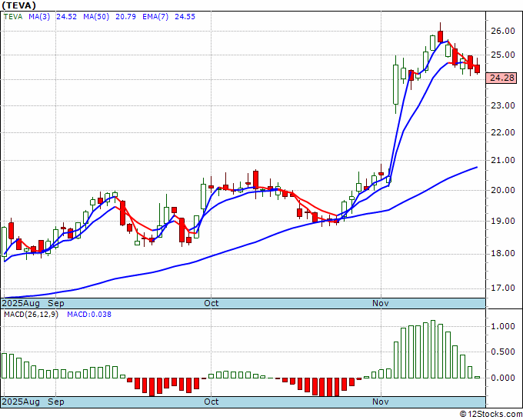Click the highest red candlestick near 26.00

[440, 36]
